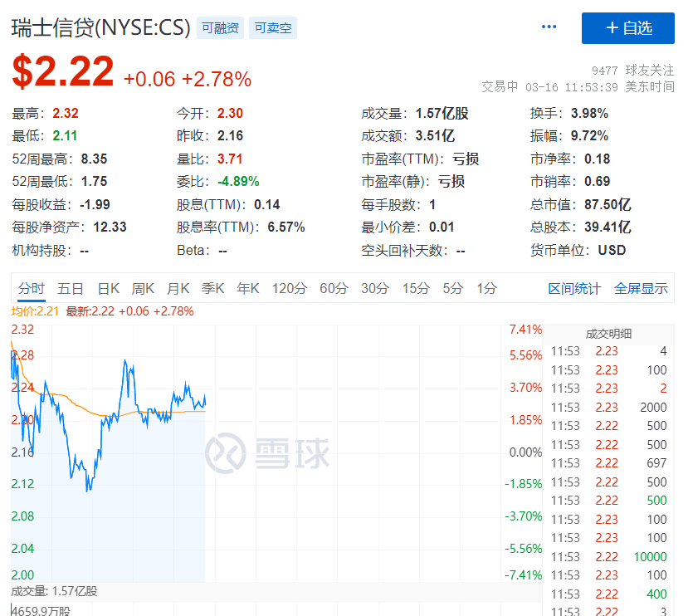Click the 市销率 value 0.69
Viewport: 688px width, 616px height.
598,181
